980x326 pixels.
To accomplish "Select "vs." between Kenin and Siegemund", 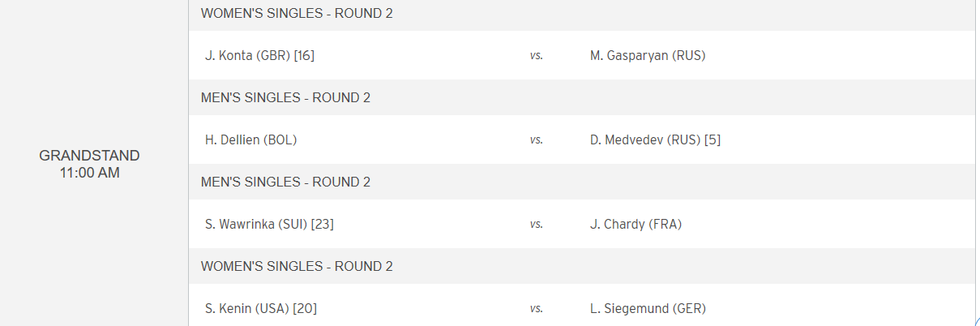I will 536,309.
